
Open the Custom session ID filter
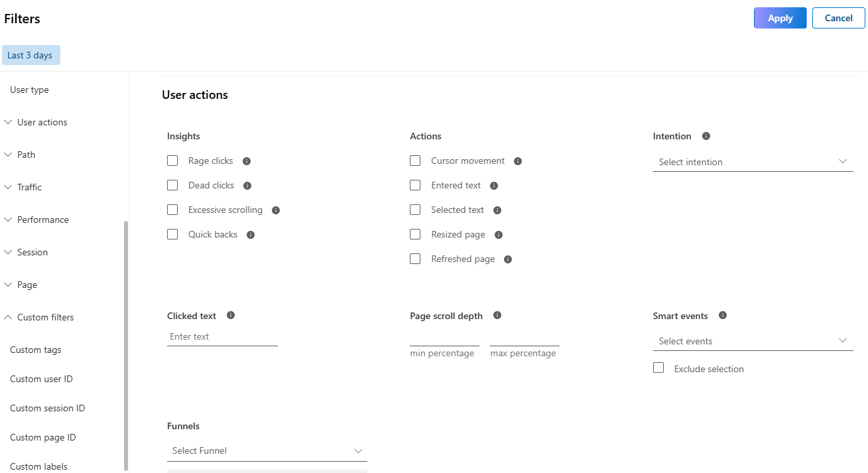pos(48,408)
